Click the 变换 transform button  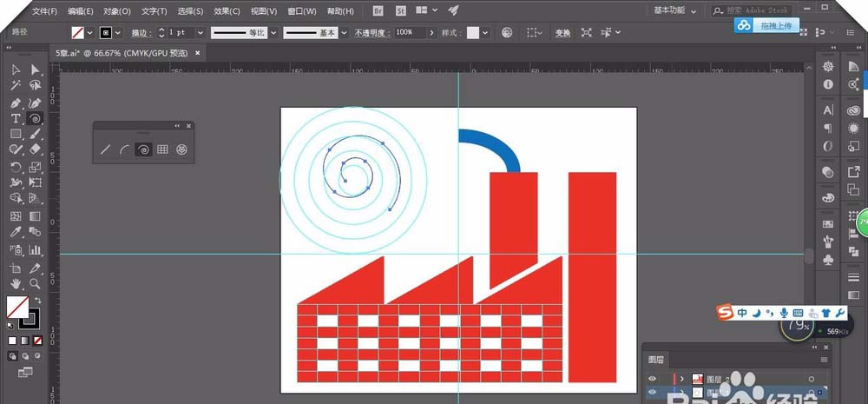[x=563, y=33]
